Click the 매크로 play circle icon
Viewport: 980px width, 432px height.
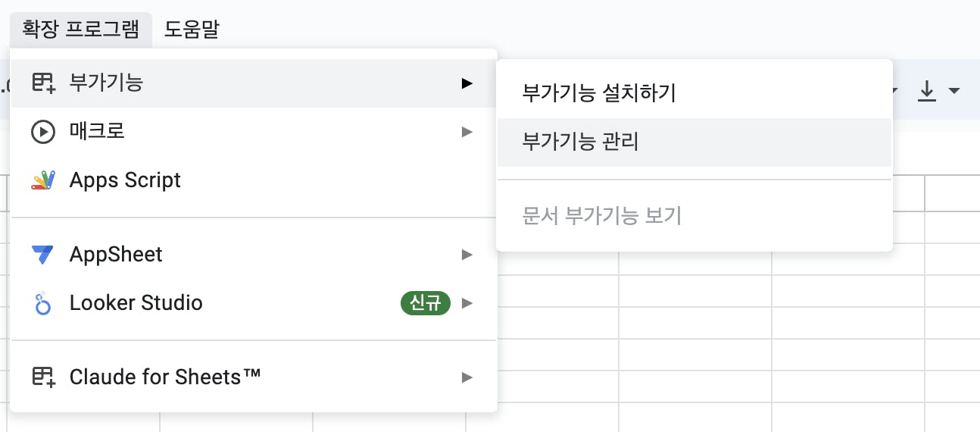click(43, 132)
